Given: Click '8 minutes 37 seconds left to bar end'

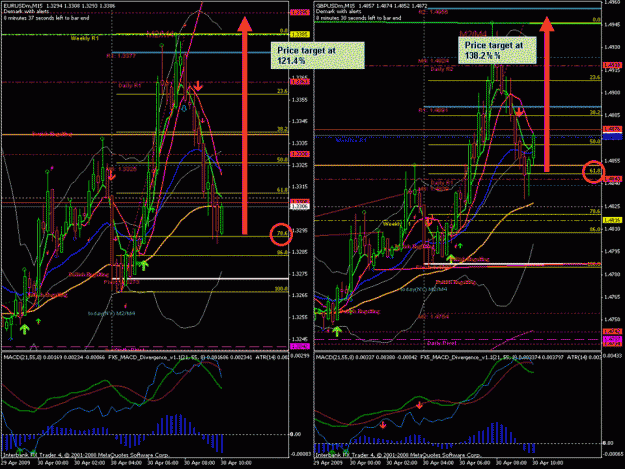Looking at the screenshot, I should (x=46, y=18).
